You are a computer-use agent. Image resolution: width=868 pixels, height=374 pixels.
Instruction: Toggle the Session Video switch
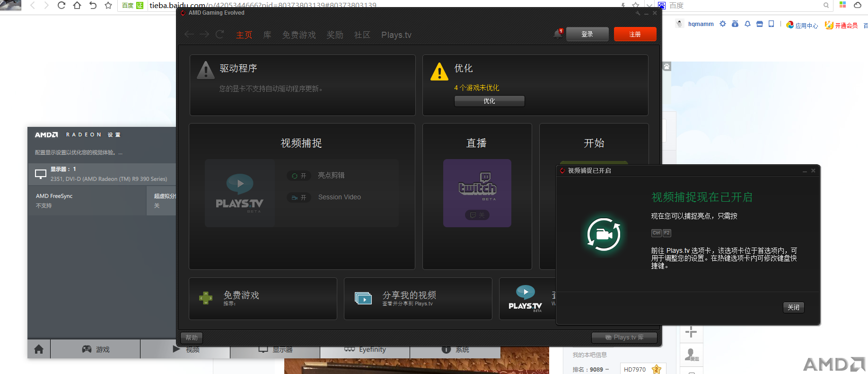[299, 197]
